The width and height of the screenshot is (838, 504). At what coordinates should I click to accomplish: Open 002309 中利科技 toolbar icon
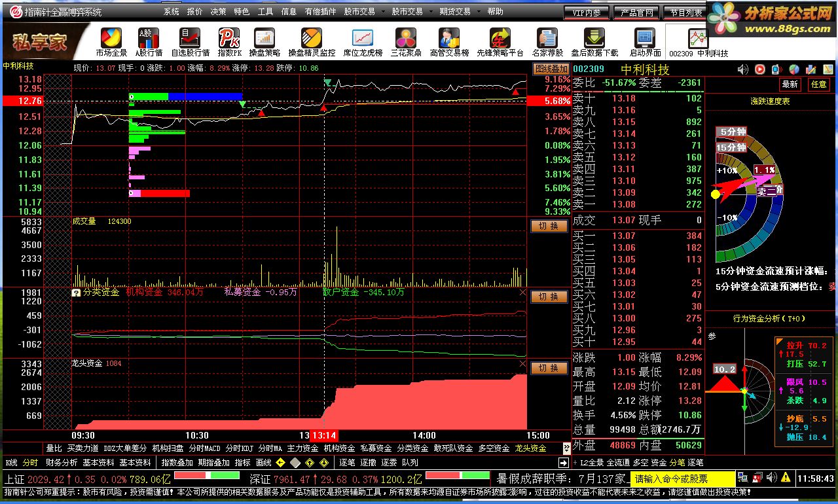(699, 42)
